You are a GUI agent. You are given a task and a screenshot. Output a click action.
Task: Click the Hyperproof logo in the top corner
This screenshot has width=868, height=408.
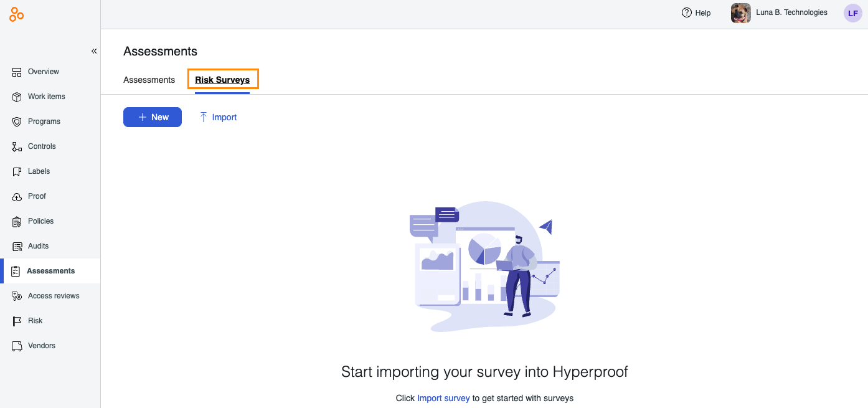[16, 13]
